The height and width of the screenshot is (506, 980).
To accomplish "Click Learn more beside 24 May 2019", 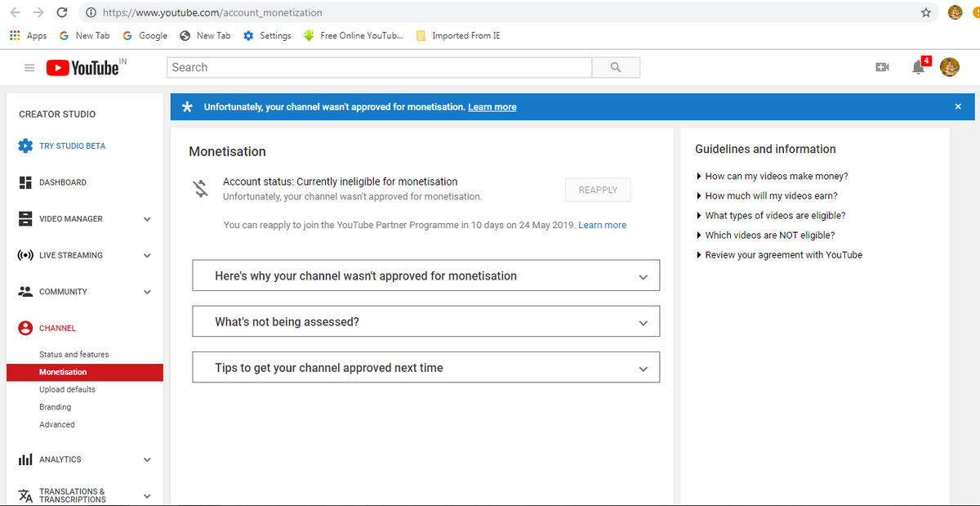I will pyautogui.click(x=602, y=225).
